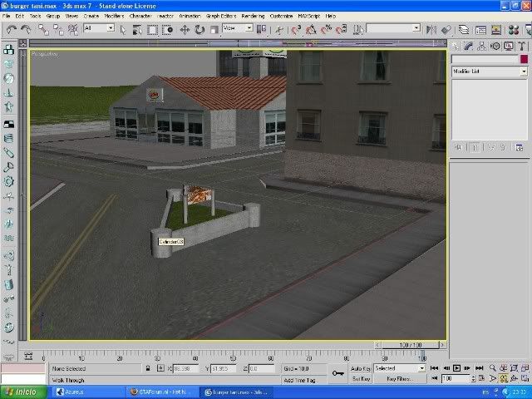Open the 'View' reference coordinate dropdown
Viewport: 532px width, 399px height.
click(249, 27)
